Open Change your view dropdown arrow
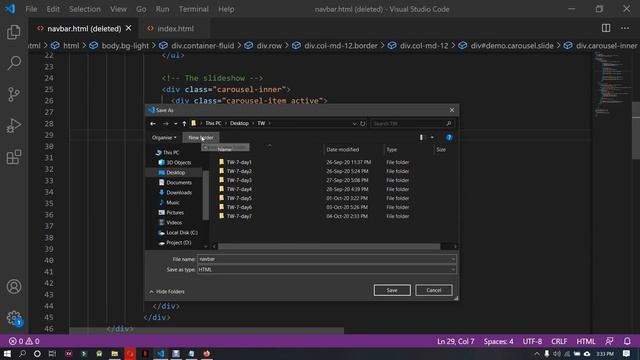The height and width of the screenshot is (360, 640). point(432,138)
